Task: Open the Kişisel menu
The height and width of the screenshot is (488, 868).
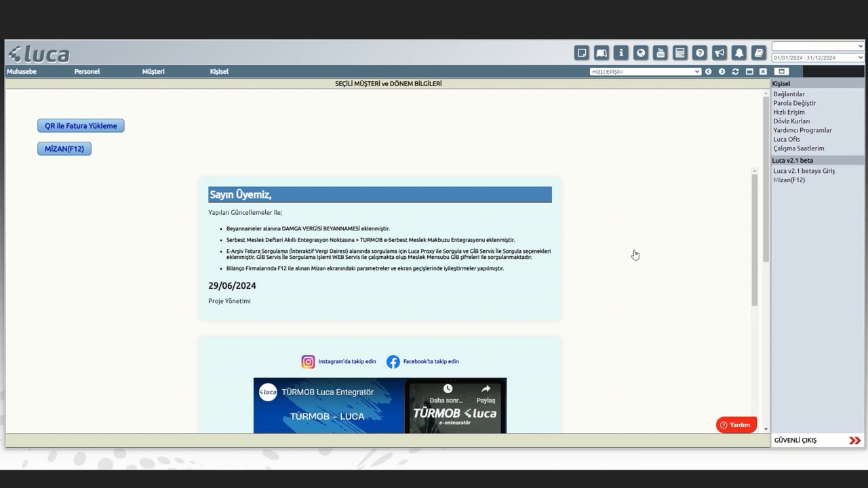Action: (219, 72)
